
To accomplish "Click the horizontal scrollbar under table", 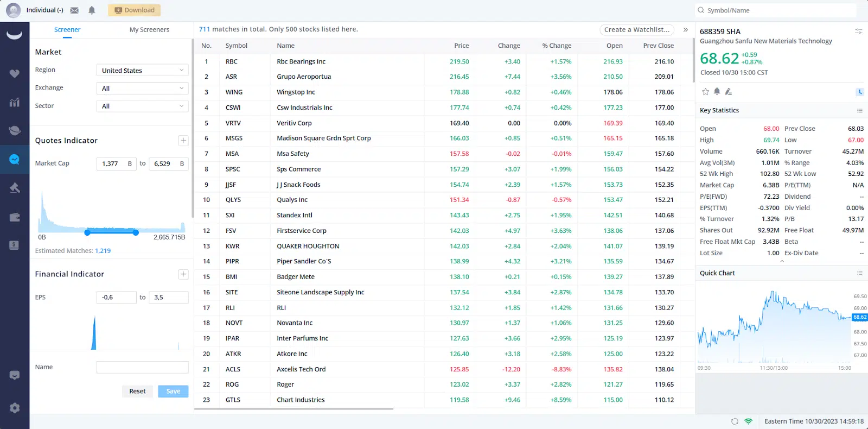I will tap(294, 409).
